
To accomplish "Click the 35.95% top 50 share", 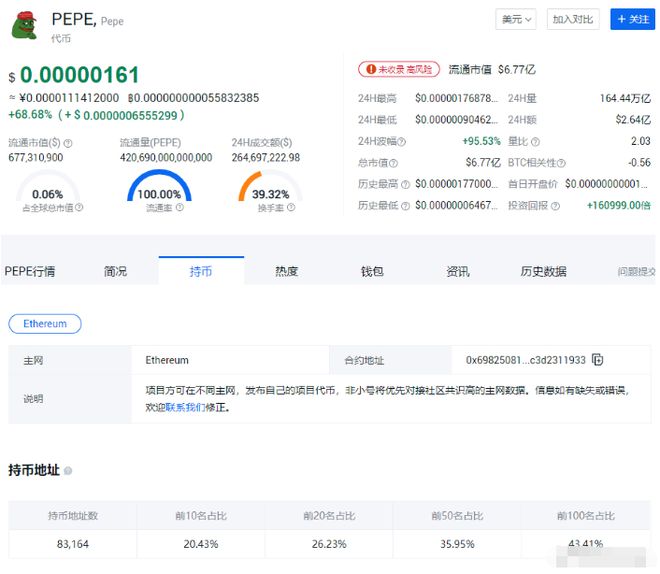I will pyautogui.click(x=457, y=544).
